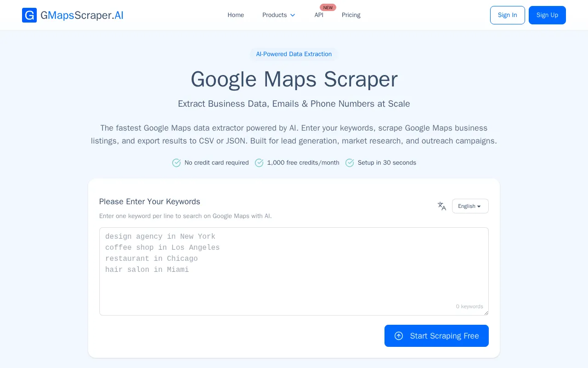Click the Extract Business Data subtitle
Screen dimensions: 588x368
(x=294, y=104)
